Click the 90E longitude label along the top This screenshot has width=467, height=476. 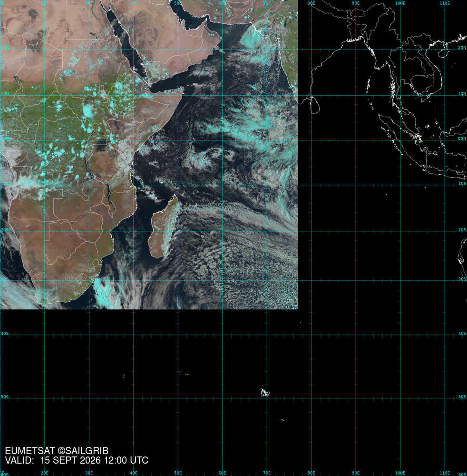click(355, 3)
